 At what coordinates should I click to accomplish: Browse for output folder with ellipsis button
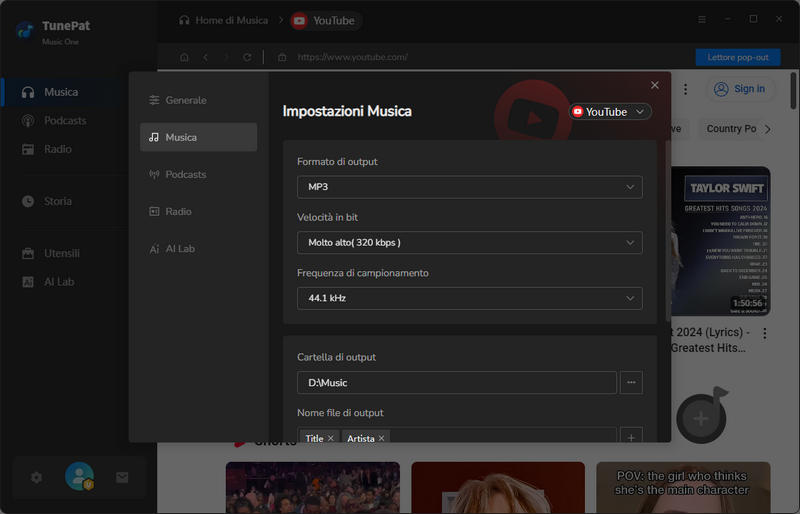tap(631, 382)
